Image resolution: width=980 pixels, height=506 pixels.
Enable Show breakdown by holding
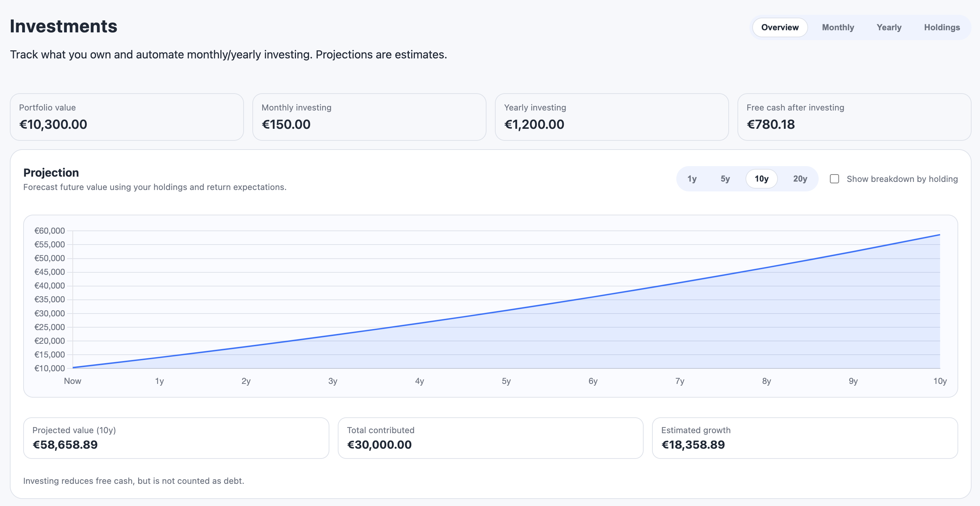coord(835,178)
